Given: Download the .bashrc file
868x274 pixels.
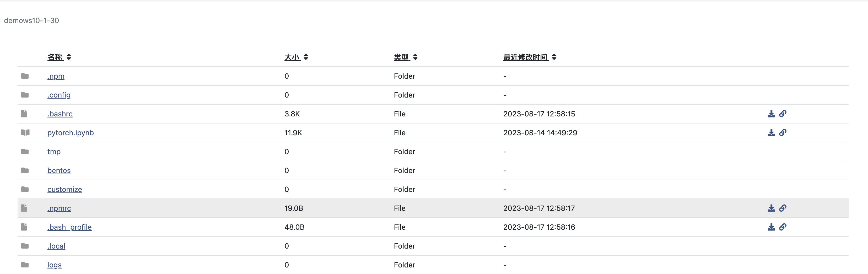Looking at the screenshot, I should 771,114.
